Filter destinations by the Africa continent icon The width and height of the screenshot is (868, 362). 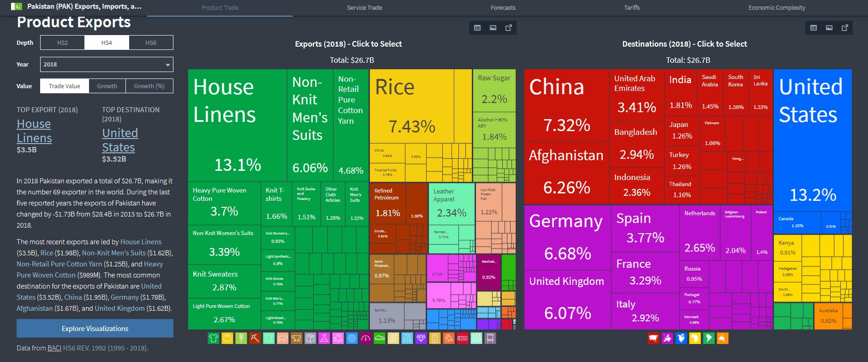coord(695,338)
